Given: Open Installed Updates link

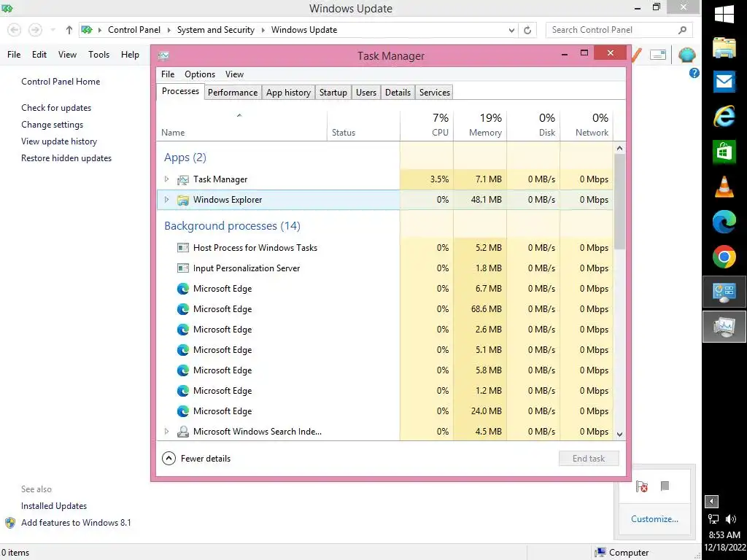Looking at the screenshot, I should pos(54,506).
